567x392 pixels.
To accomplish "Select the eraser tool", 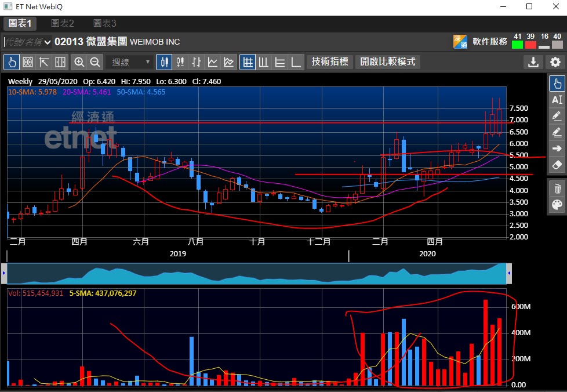I will [x=557, y=165].
